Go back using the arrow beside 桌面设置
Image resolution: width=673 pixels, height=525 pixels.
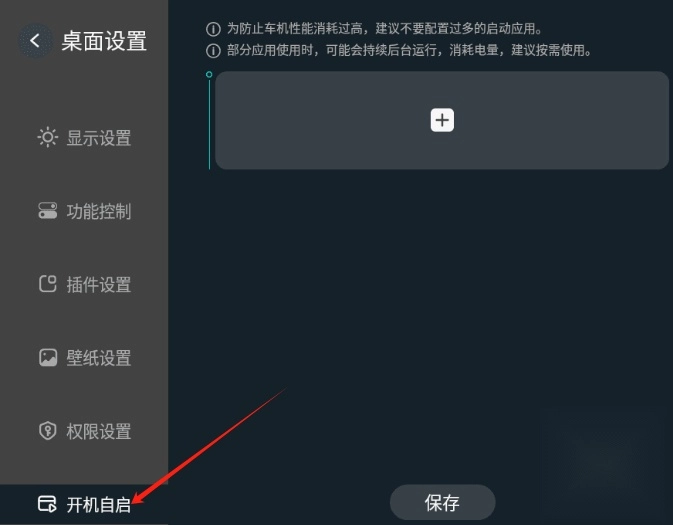click(x=35, y=41)
